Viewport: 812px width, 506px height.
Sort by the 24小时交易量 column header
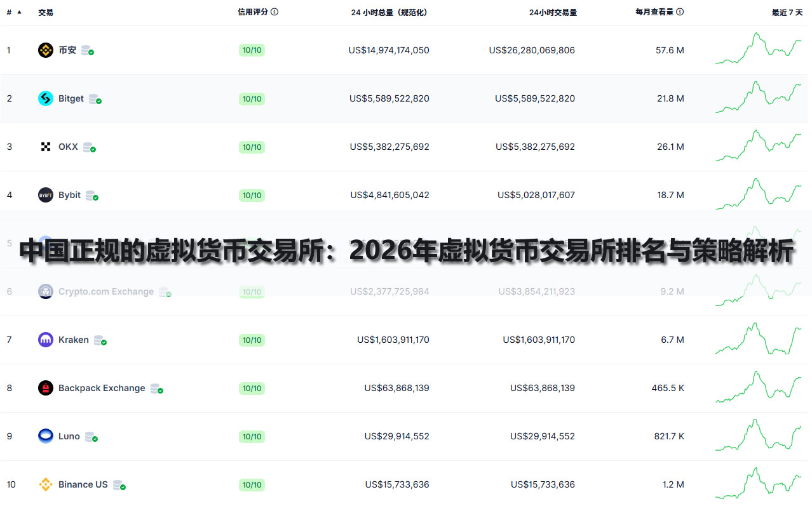click(x=553, y=12)
